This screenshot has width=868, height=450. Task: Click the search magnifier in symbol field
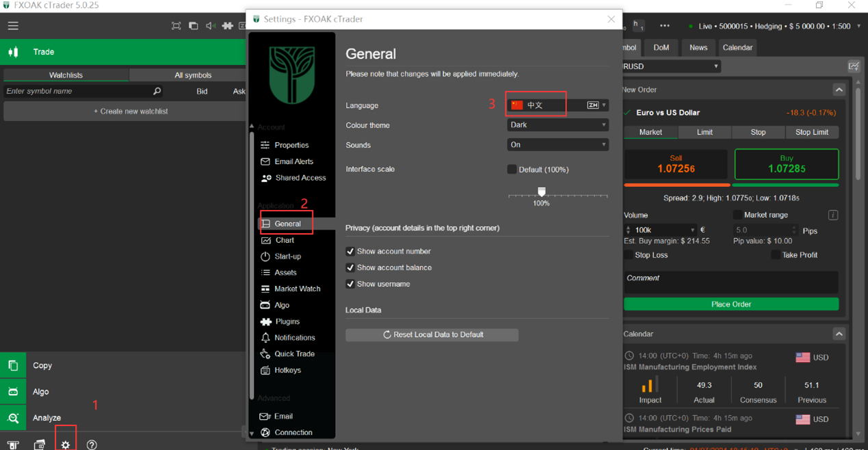157,91
